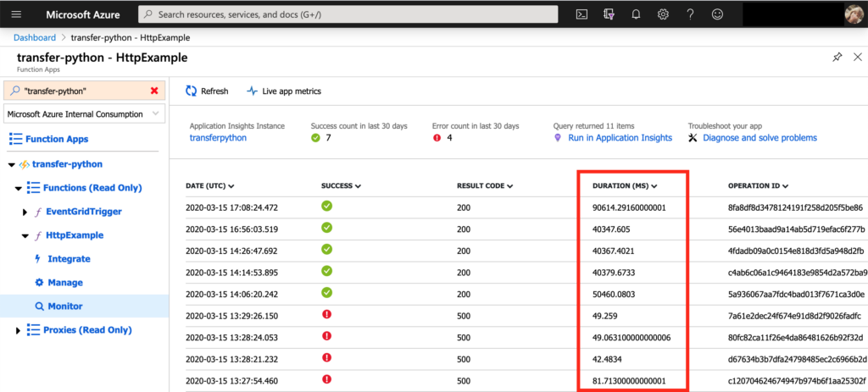Open portal settings gear

[x=663, y=15]
